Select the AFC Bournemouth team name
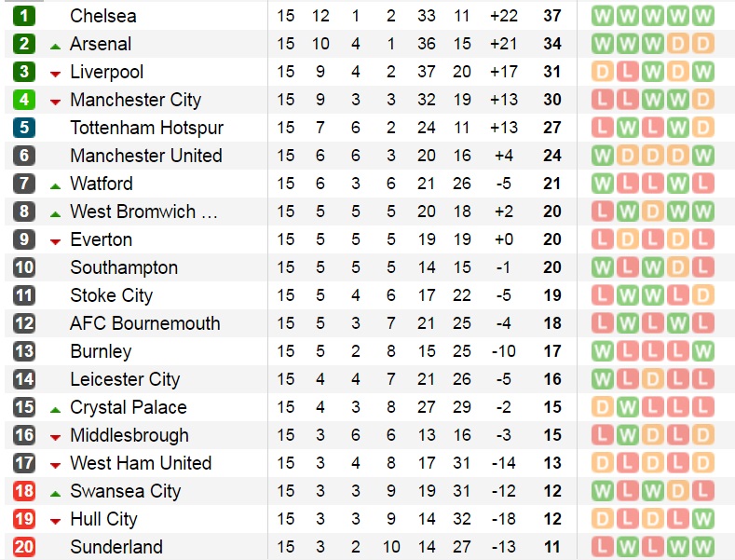 tap(145, 323)
